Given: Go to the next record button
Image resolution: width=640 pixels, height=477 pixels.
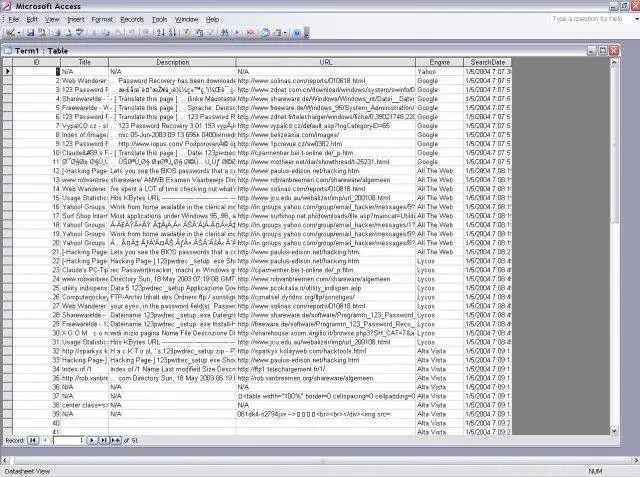Looking at the screenshot, I should click(92, 440).
